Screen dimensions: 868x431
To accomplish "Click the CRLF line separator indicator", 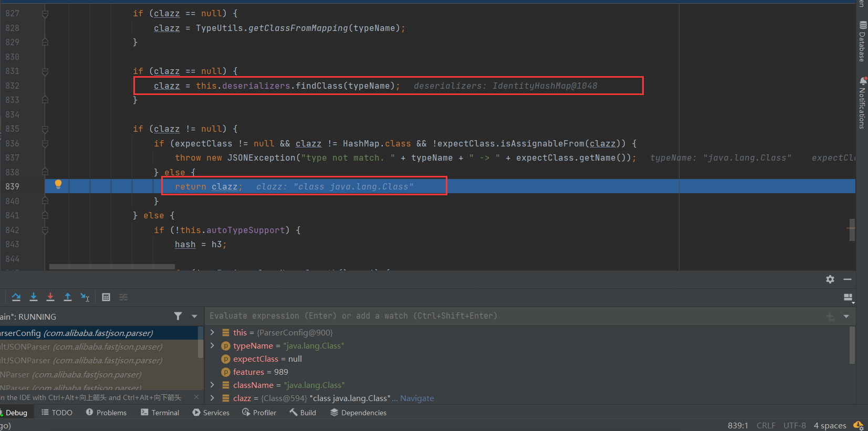I will [x=766, y=425].
